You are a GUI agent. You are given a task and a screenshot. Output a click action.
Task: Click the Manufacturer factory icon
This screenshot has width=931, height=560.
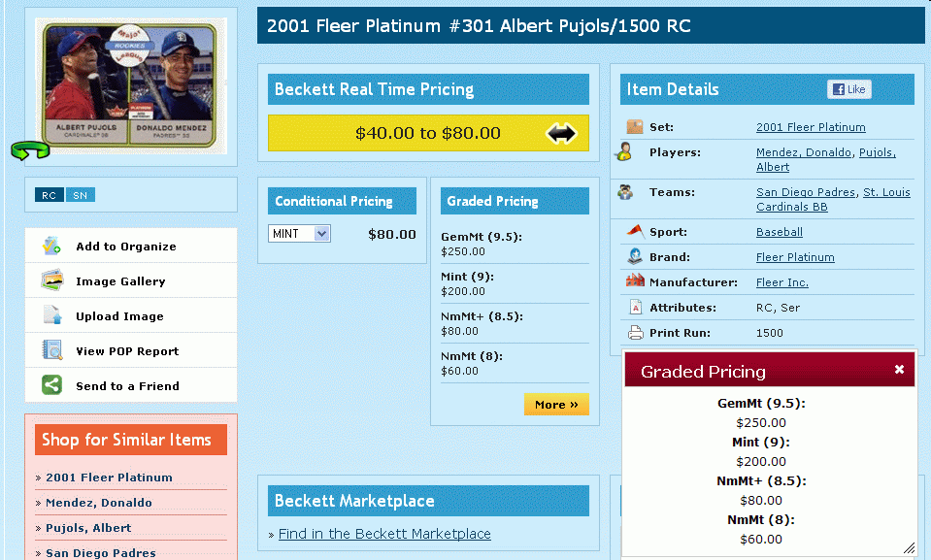pos(635,280)
